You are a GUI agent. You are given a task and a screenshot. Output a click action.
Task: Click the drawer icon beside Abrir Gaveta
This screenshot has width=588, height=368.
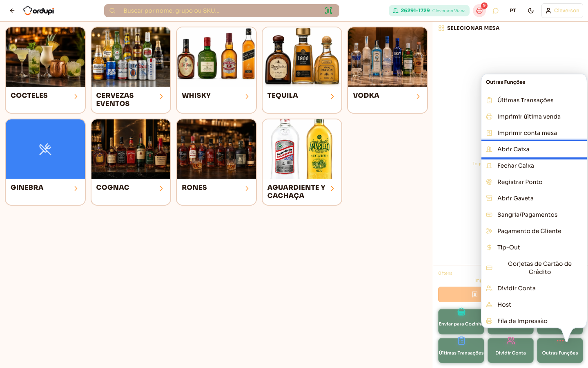(x=489, y=198)
